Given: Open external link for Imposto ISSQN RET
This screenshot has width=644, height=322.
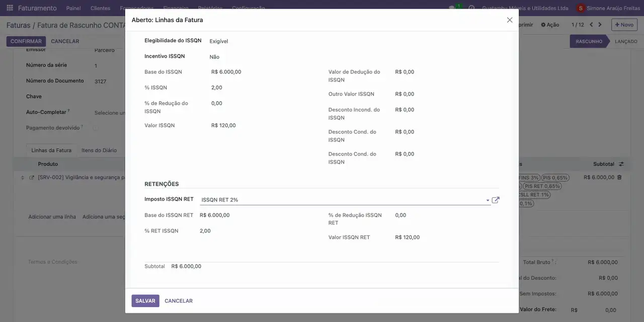Looking at the screenshot, I should (496, 200).
